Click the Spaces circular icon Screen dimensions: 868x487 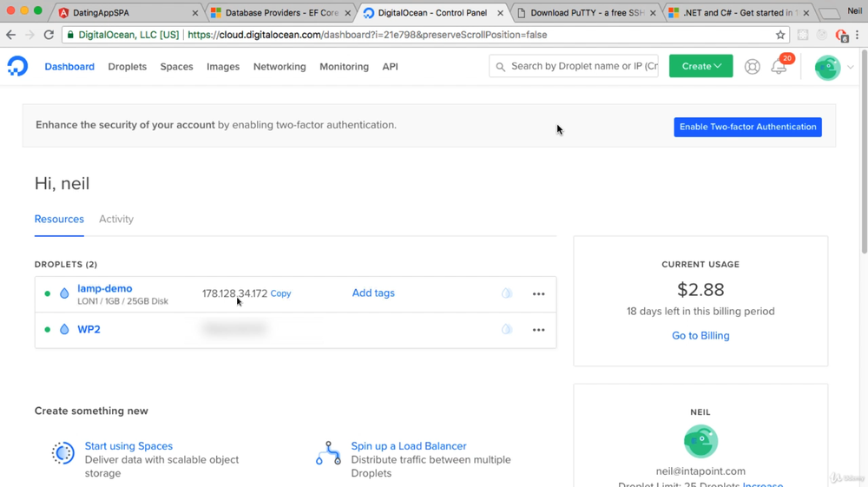point(63,453)
